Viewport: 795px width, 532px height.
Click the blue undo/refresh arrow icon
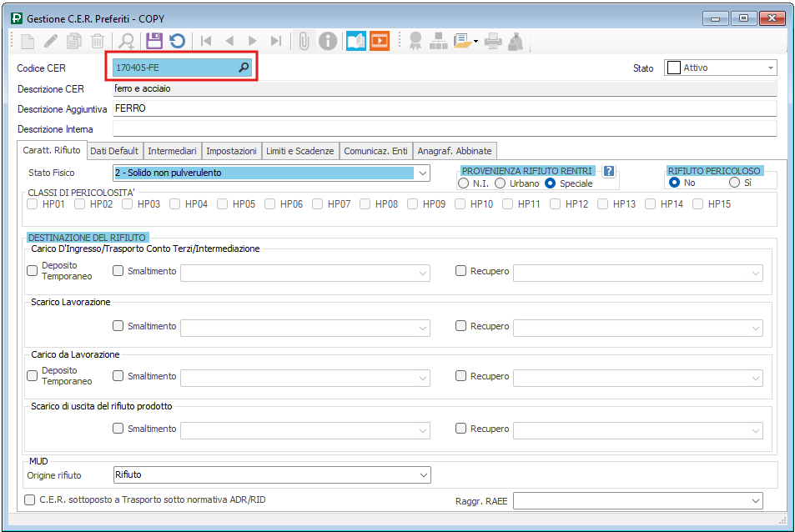point(178,41)
